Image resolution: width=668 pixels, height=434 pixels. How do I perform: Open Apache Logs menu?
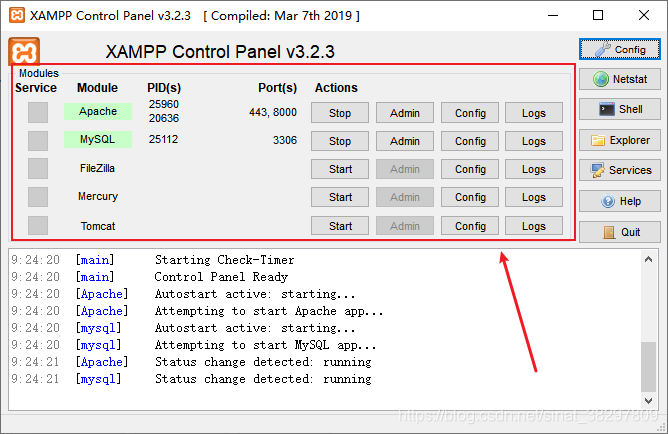pyautogui.click(x=534, y=113)
